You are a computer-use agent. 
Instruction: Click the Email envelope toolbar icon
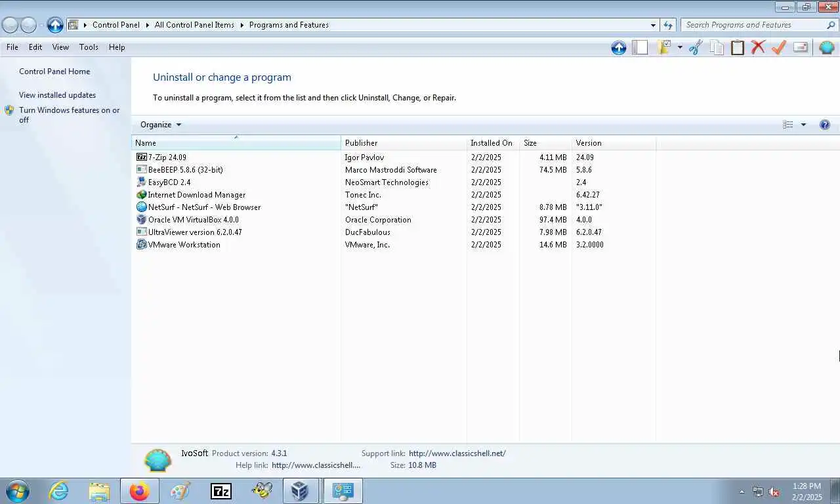pyautogui.click(x=800, y=47)
